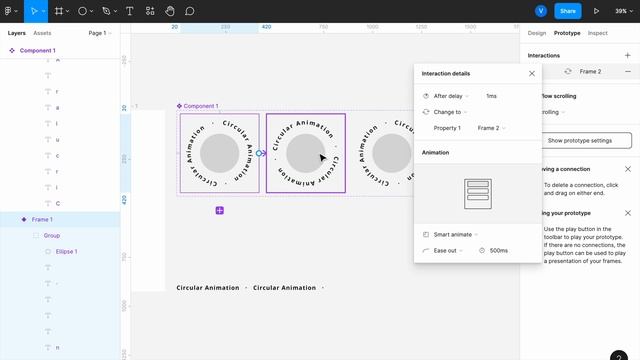Select the gray ellipse in second variant
The height and width of the screenshot is (360, 640).
click(305, 153)
